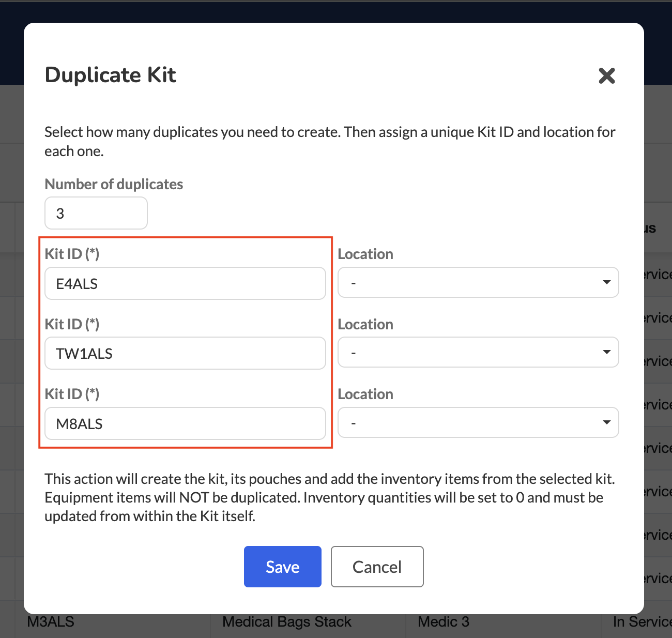Close the Duplicate Kit dialog with X
The height and width of the screenshot is (638, 672).
coord(606,75)
